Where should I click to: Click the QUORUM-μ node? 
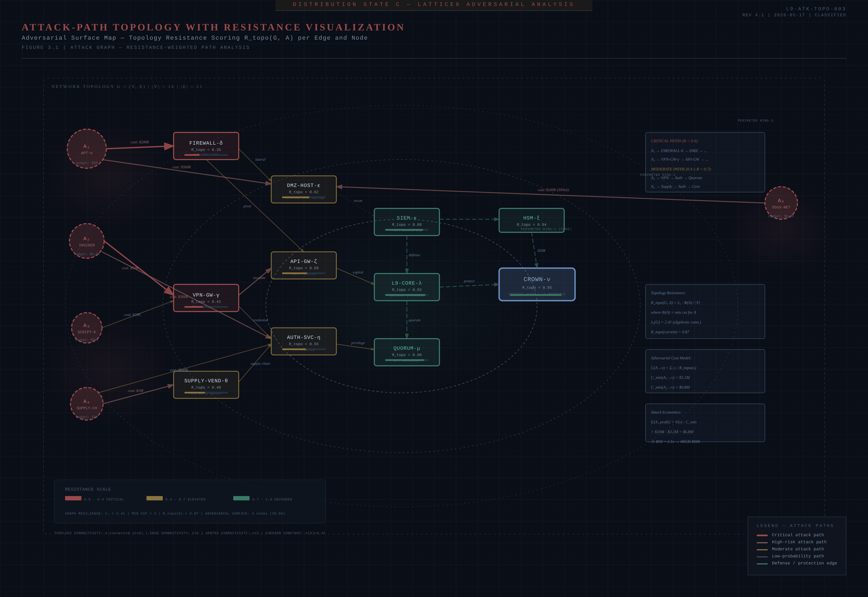tap(407, 352)
